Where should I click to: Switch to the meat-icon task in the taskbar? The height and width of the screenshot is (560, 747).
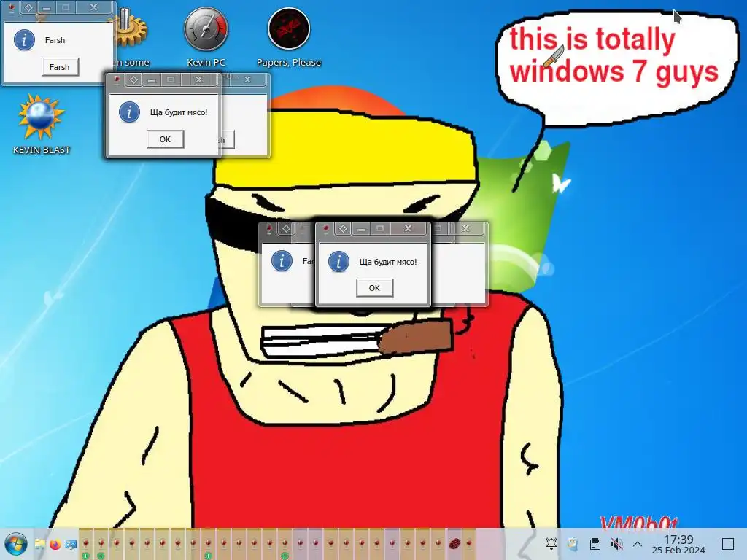(x=454, y=544)
